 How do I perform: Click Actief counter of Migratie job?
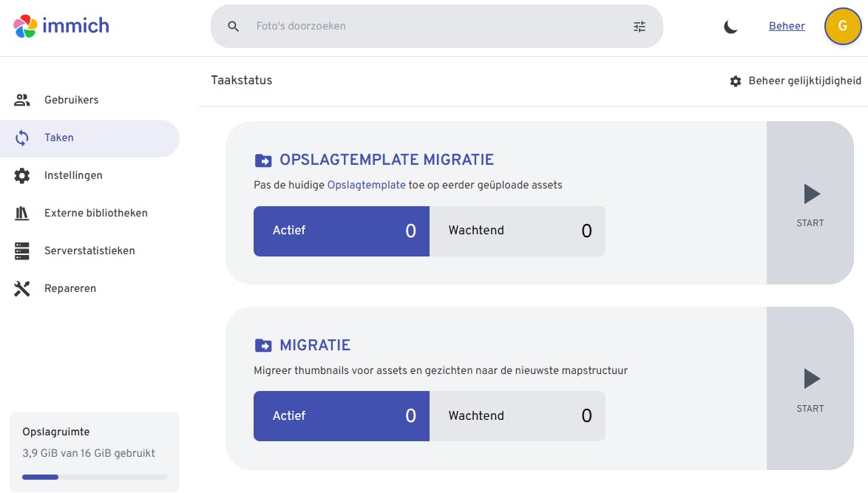coord(341,416)
